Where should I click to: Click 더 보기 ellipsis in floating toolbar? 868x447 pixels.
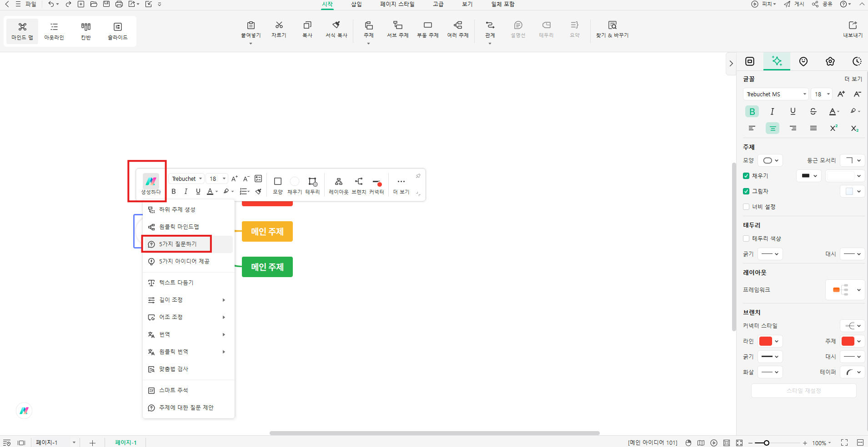tap(401, 185)
